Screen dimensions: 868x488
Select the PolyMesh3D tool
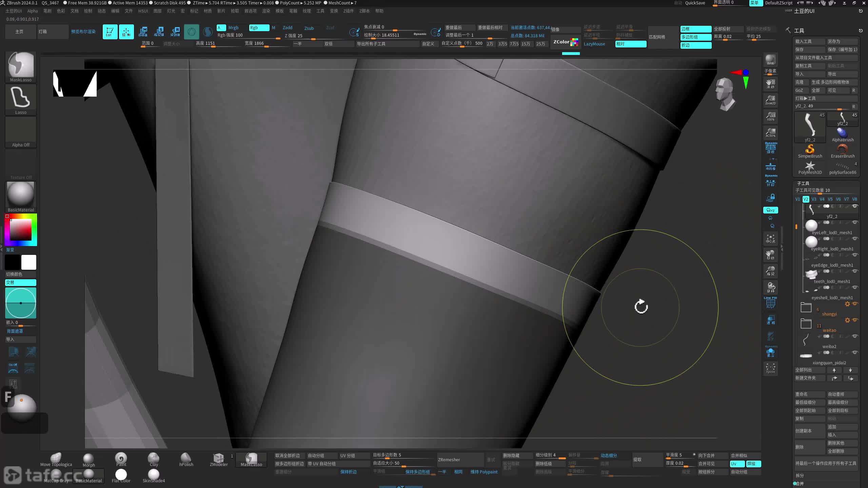[810, 167]
